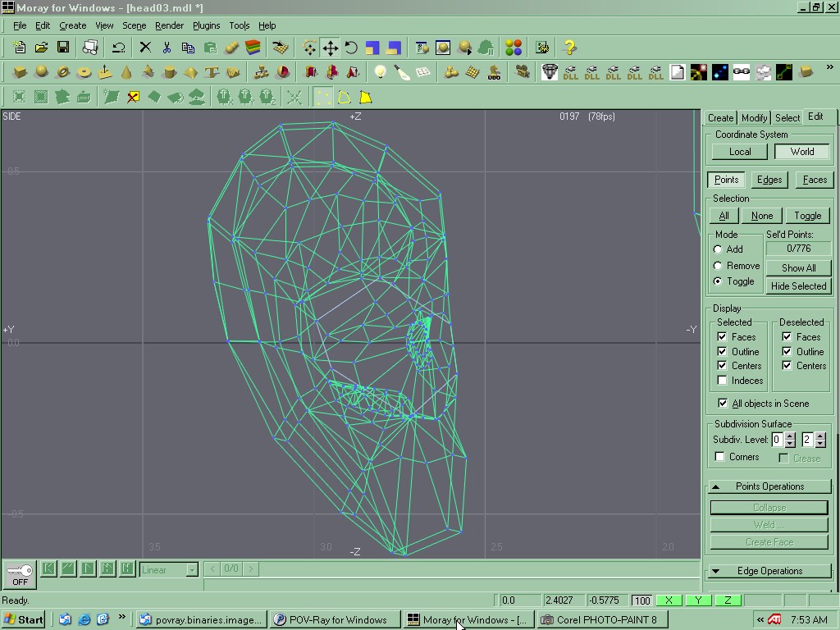840x630 pixels.
Task: Switch to the Modify tab
Action: 754,118
